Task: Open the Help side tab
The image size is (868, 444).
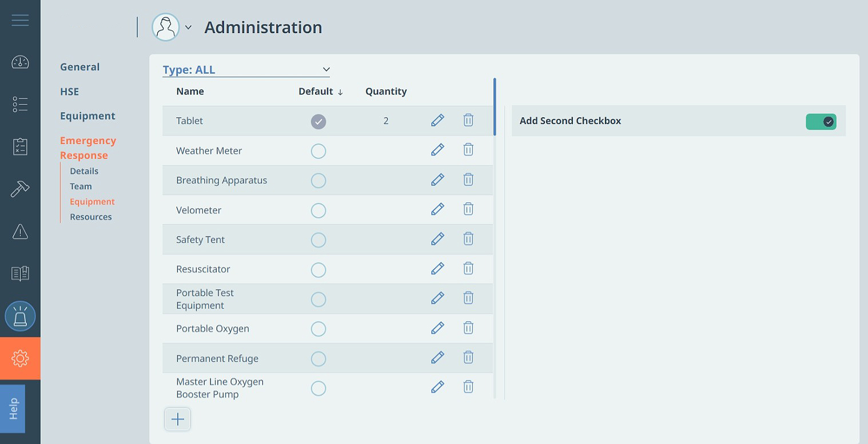Action: [x=13, y=409]
